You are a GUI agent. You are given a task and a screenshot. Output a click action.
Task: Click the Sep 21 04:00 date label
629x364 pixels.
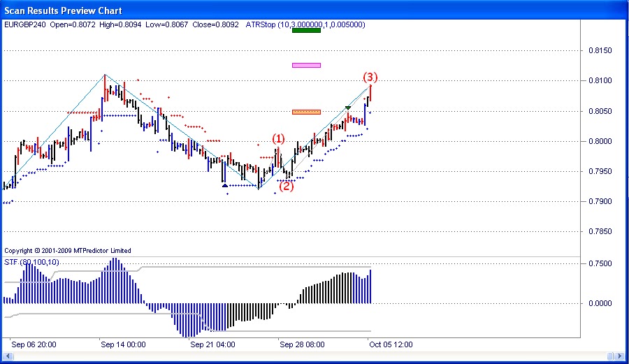coord(212,344)
